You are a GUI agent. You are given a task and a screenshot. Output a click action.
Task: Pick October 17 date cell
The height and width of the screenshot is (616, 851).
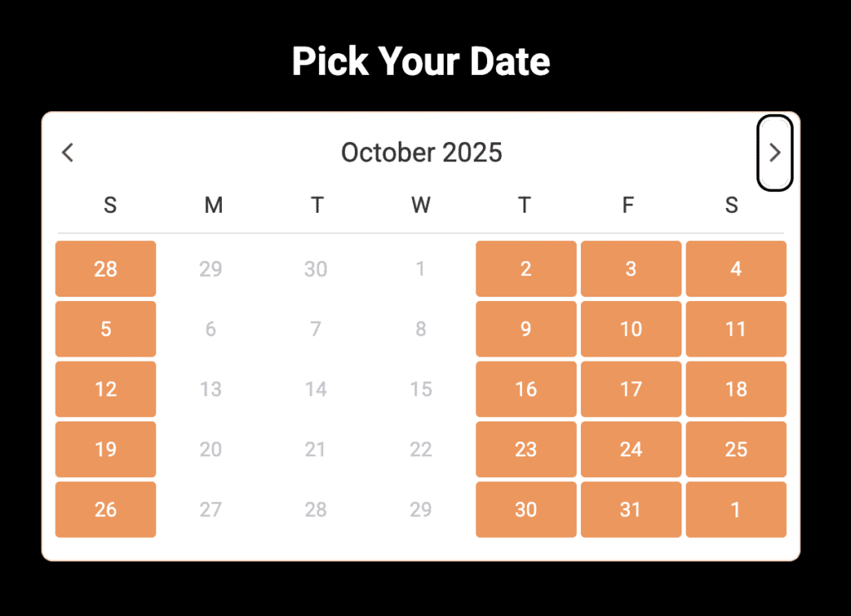[x=631, y=389]
